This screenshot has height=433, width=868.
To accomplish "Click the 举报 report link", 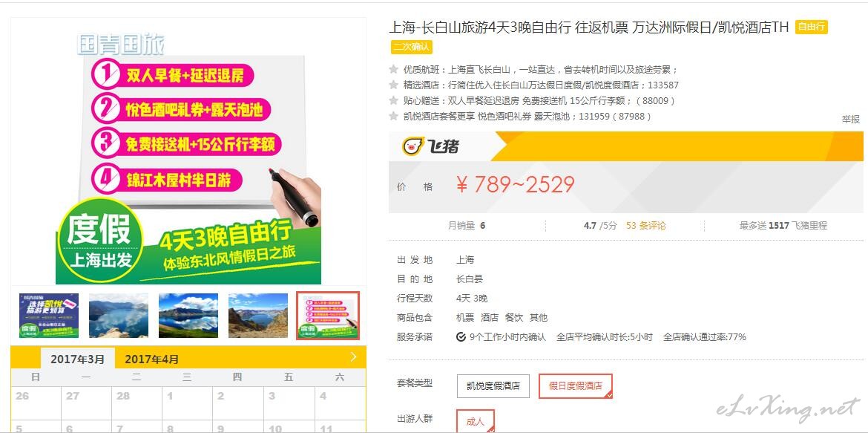I will point(851,119).
